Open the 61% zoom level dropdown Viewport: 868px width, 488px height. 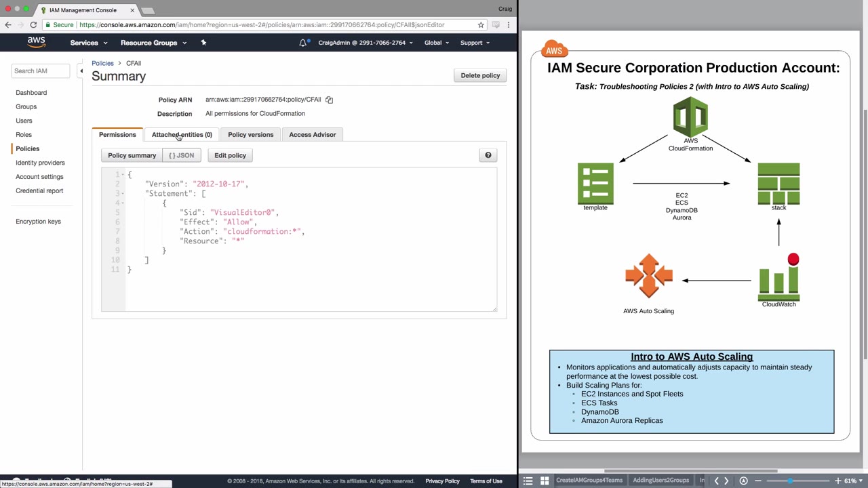[852, 481]
